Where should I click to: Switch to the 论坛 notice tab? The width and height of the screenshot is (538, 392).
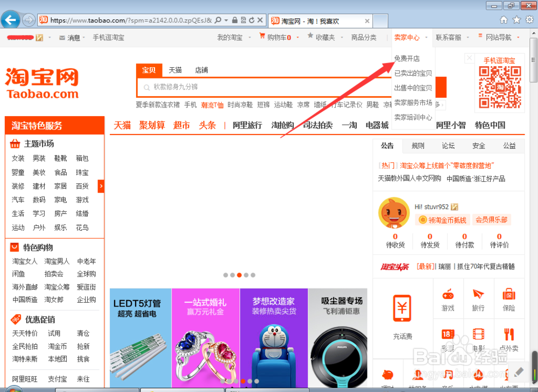448,146
